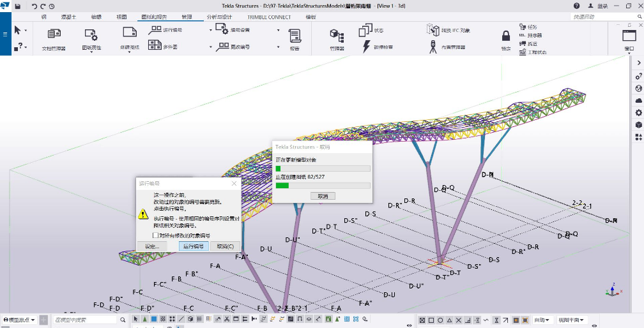Switch to the 钢 steel tab

pos(43,17)
